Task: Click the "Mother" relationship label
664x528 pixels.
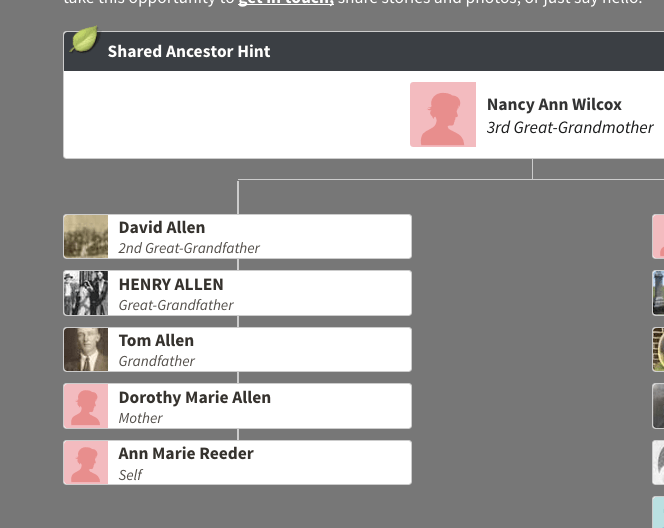Action: (x=141, y=418)
